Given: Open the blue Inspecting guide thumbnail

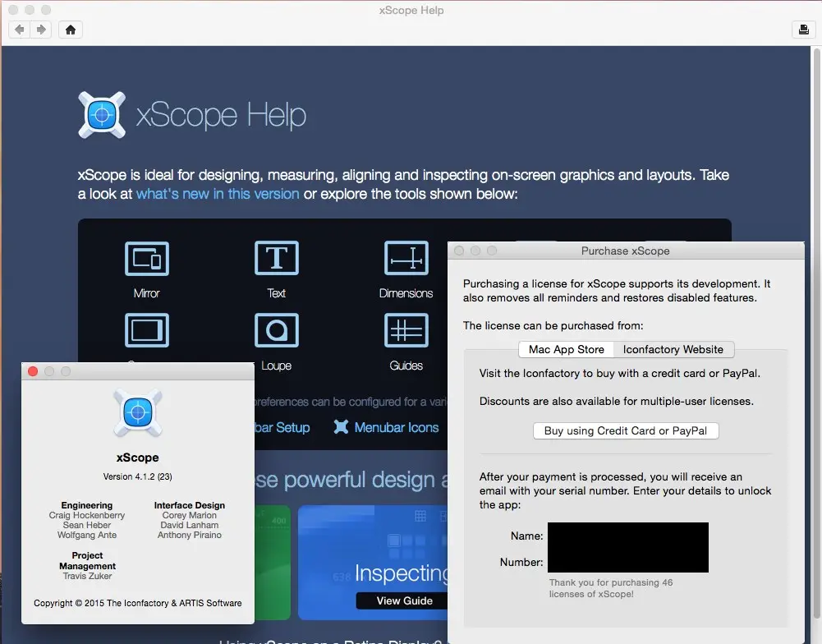Looking at the screenshot, I should point(373,562).
